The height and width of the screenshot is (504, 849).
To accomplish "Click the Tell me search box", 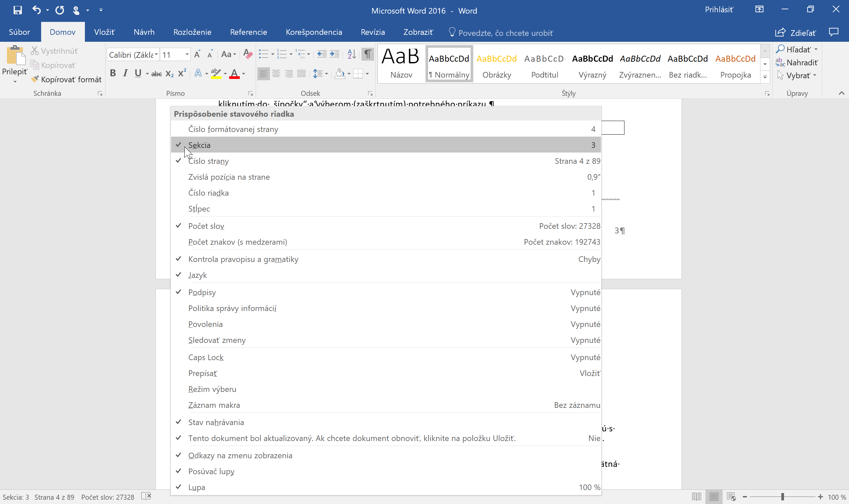I will tap(501, 32).
